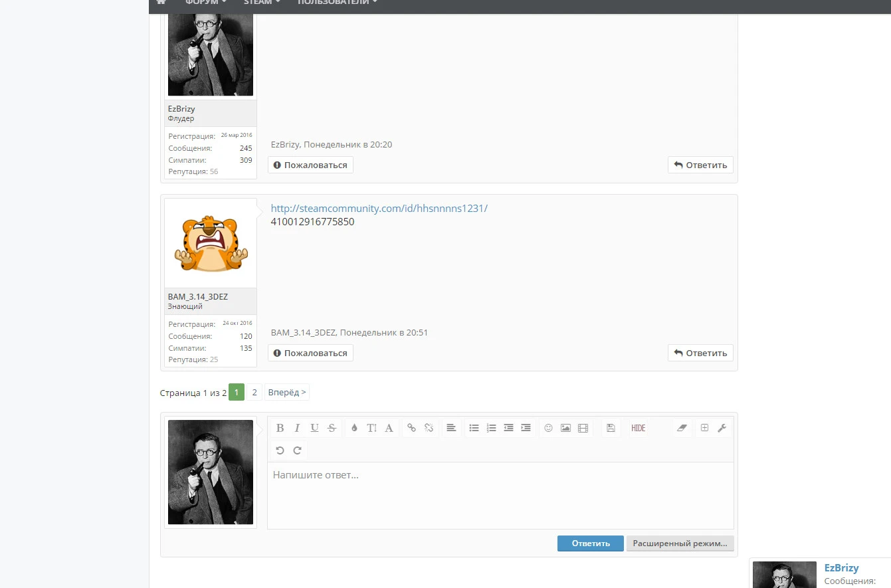Click the registration date 24 окт 2016
The height and width of the screenshot is (588, 891).
237,323
